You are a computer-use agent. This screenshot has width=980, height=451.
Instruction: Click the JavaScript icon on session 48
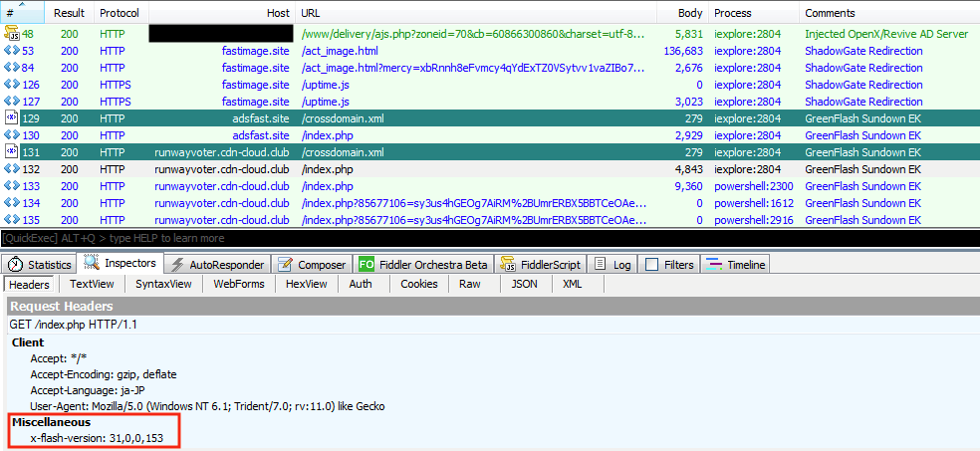click(12, 34)
